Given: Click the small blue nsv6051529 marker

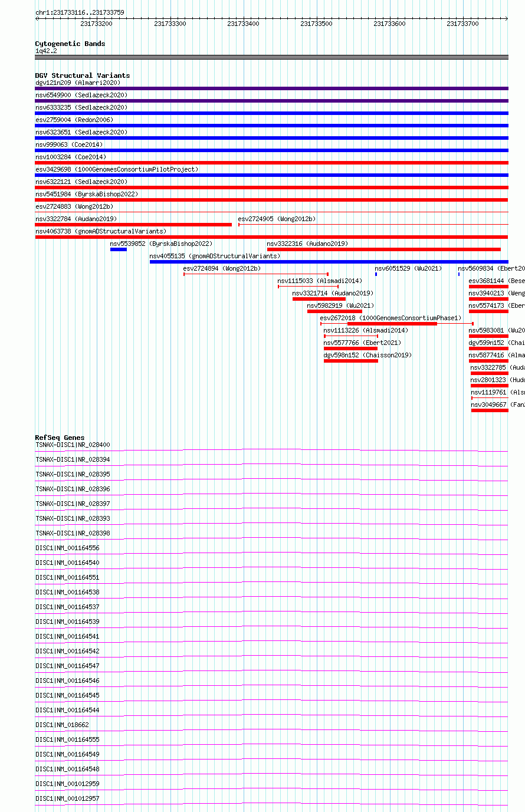Looking at the screenshot, I should click(x=376, y=274).
